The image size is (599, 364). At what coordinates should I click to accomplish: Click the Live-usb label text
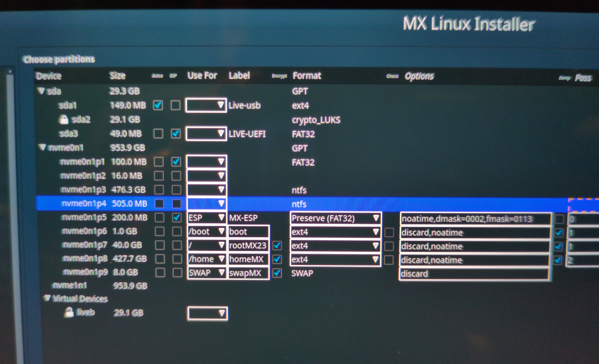pos(245,105)
